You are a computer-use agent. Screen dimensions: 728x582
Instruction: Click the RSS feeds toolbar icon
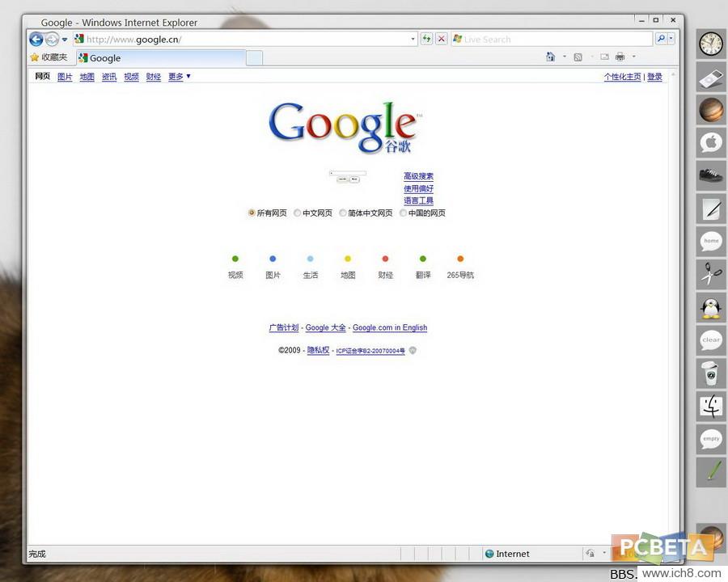point(578,57)
